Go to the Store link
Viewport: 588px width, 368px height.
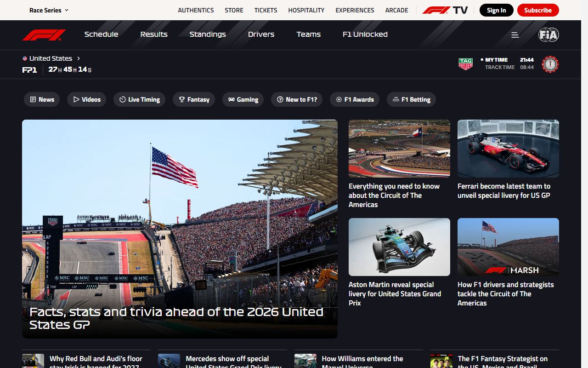tap(234, 10)
